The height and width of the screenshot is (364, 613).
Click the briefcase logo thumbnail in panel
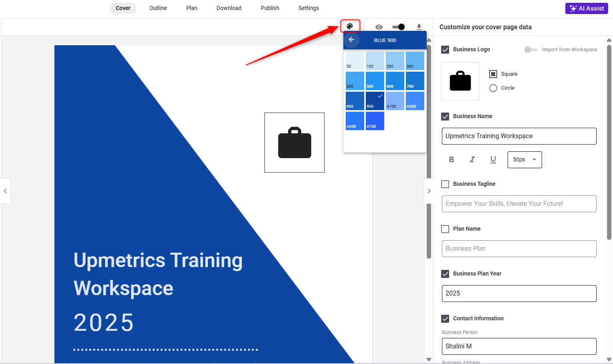click(460, 81)
